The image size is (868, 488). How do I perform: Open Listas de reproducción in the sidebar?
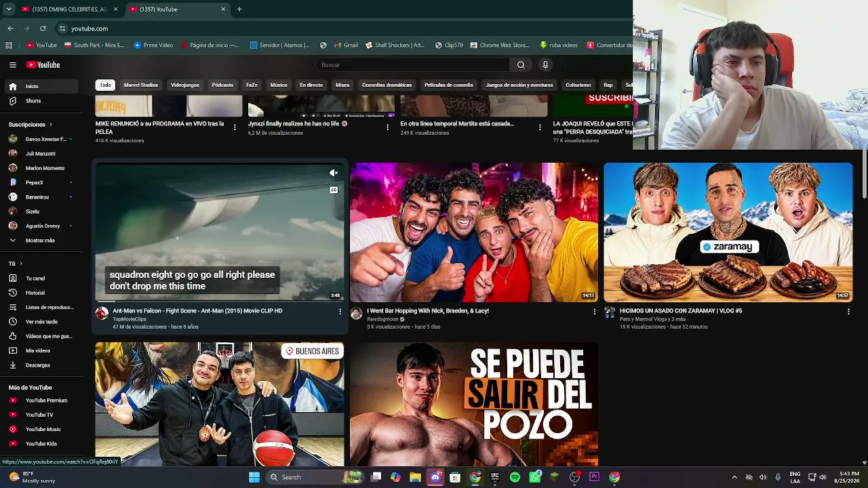tap(41, 308)
